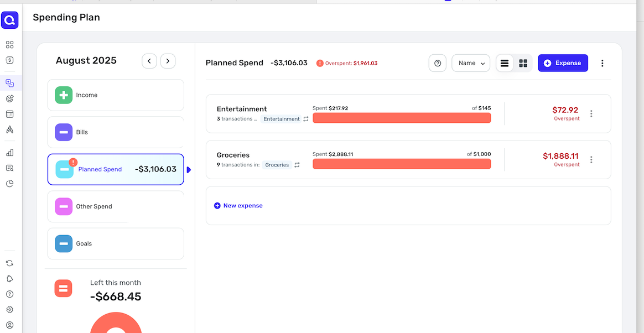Image resolution: width=644 pixels, height=333 pixels.
Task: Click the Spent $2,888.11 label
Action: point(333,154)
